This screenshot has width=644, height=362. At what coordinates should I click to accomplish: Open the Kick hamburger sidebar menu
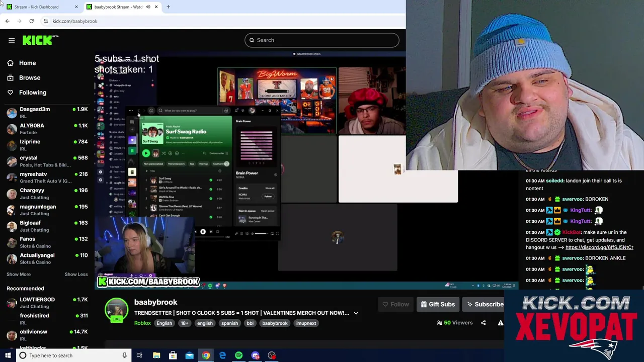point(12,40)
